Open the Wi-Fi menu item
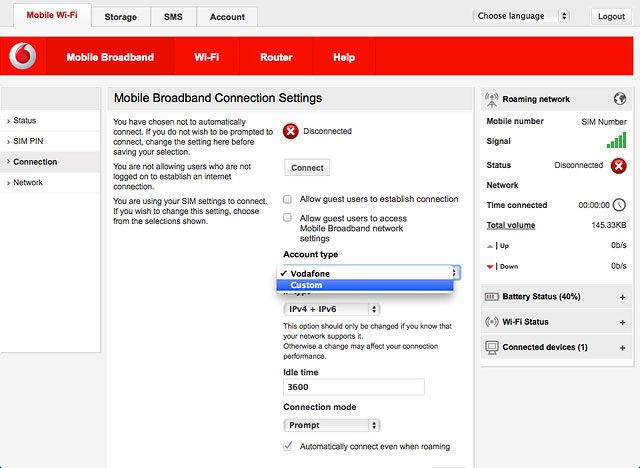The height and width of the screenshot is (468, 640). coord(207,57)
